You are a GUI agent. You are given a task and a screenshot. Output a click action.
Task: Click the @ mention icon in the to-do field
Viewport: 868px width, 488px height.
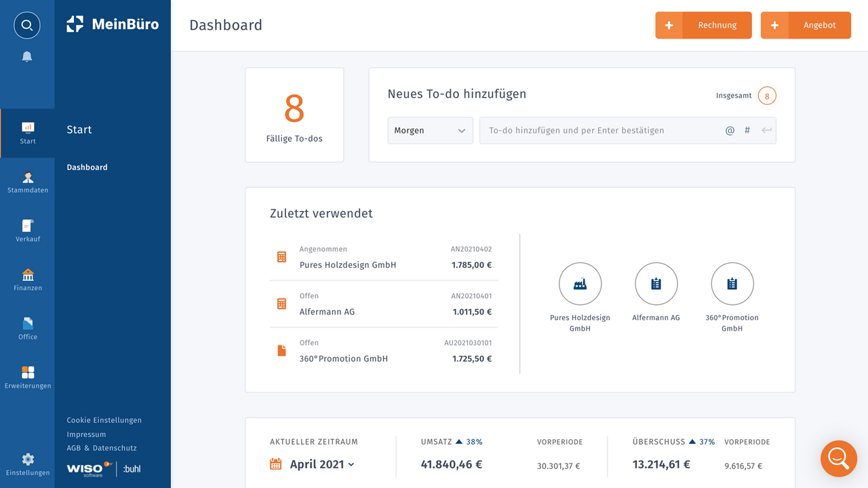(x=729, y=130)
